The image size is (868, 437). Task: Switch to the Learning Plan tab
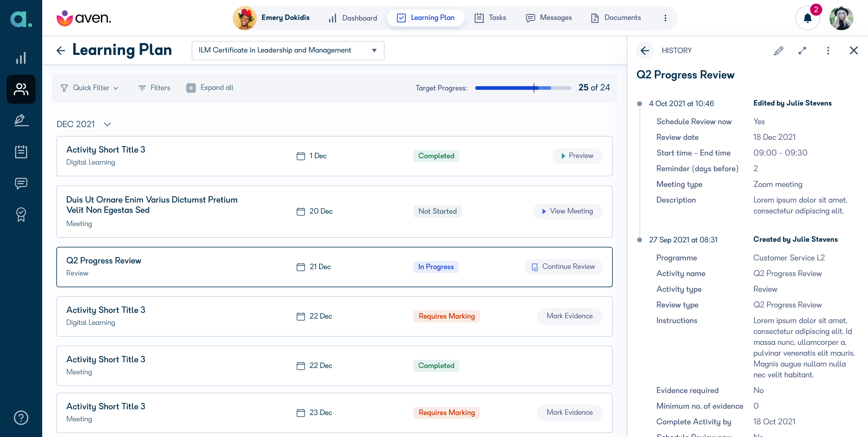pyautogui.click(x=426, y=18)
